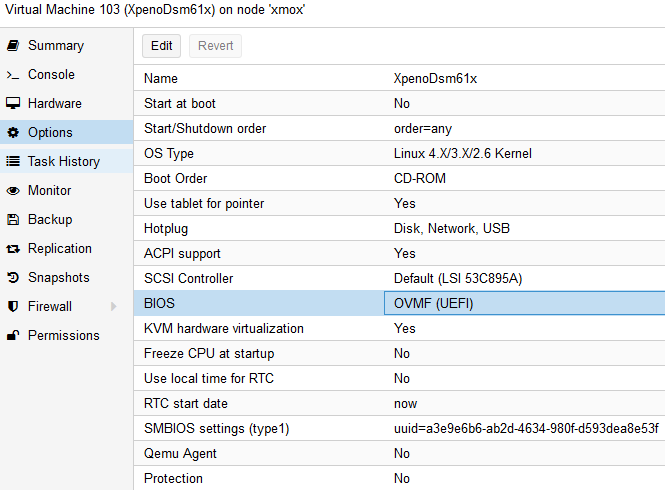Click the Task History list icon

pyautogui.click(x=13, y=162)
